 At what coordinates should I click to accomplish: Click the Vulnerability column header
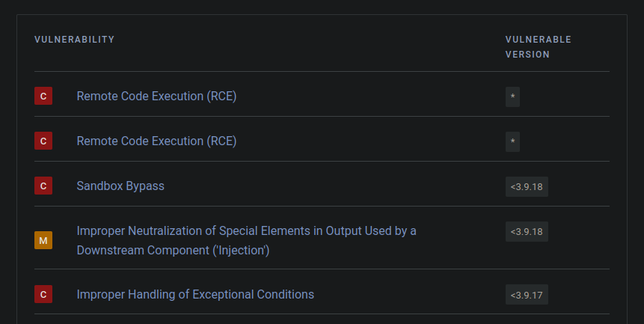pyautogui.click(x=74, y=40)
